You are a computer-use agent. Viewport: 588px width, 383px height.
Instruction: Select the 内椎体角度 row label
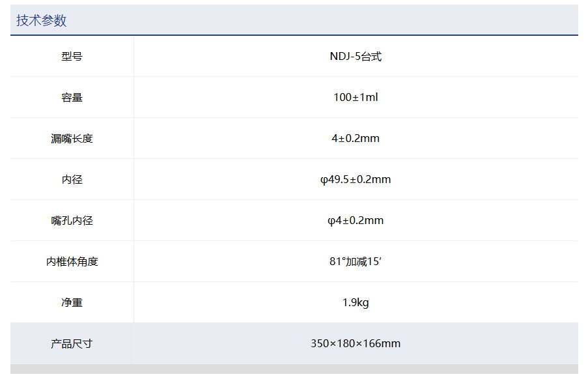72,262
